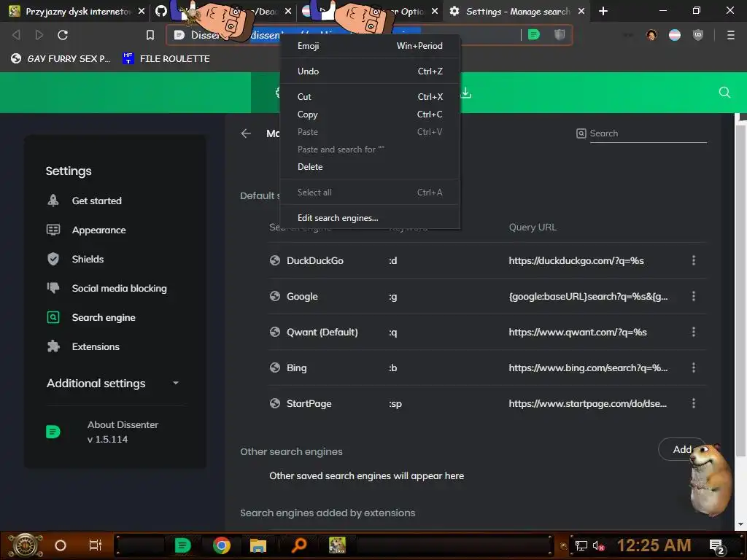The height and width of the screenshot is (560, 747).
Task: Bookmark this page with the bookmark icon
Action: pyautogui.click(x=150, y=35)
